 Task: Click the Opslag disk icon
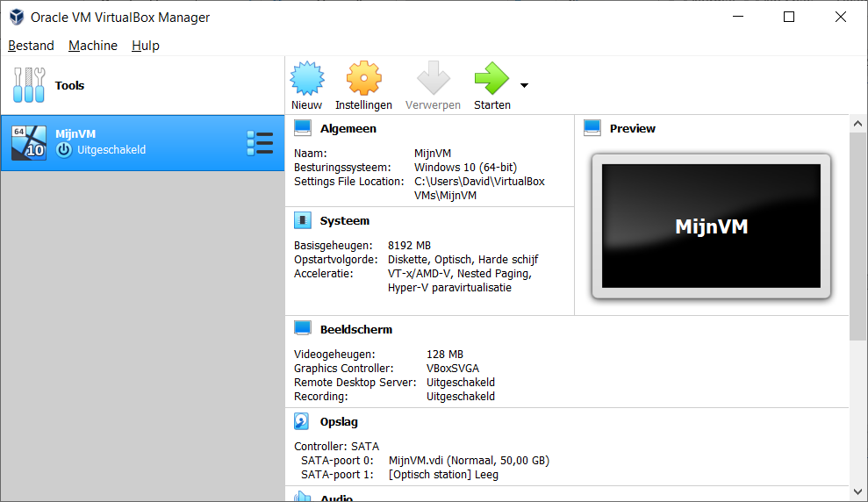[303, 421]
